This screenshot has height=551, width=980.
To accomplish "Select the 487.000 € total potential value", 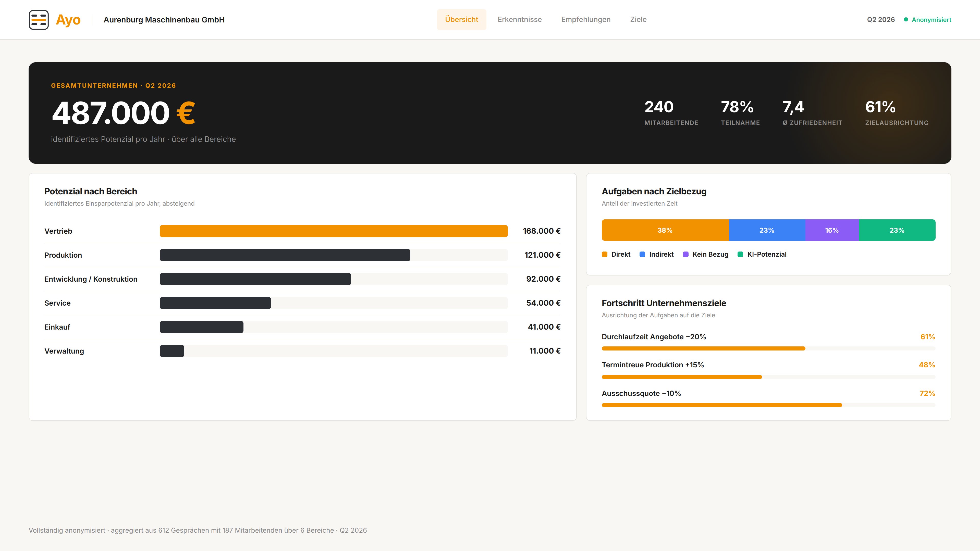I will tap(123, 113).
